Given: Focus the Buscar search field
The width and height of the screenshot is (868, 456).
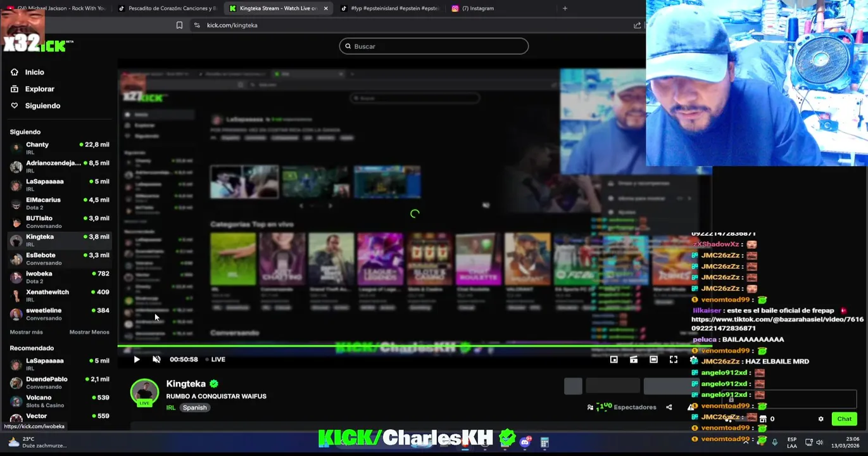Looking at the screenshot, I should tap(434, 46).
